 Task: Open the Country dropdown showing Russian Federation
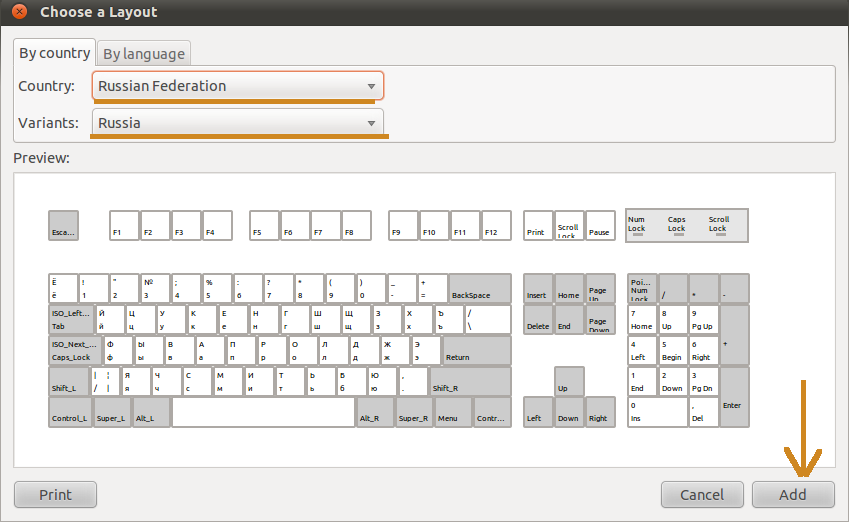point(238,86)
